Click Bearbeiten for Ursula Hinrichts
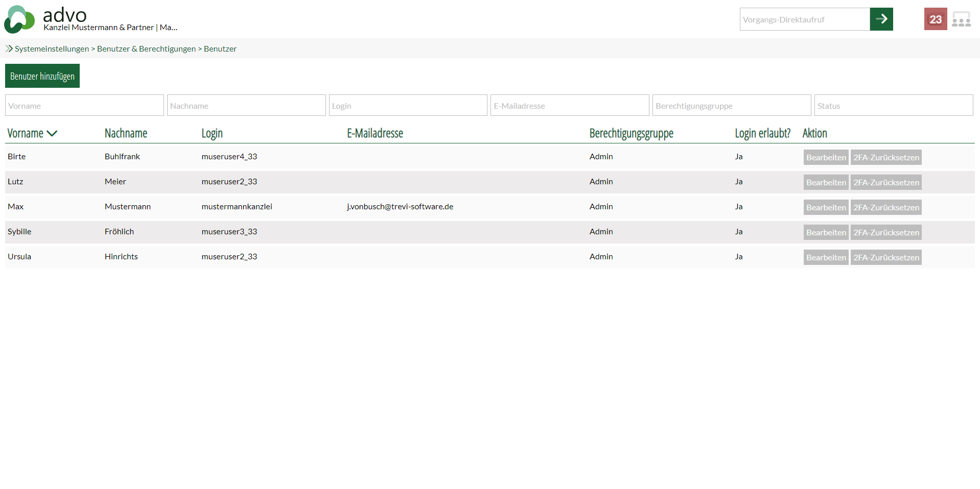980x489 pixels. pos(826,257)
